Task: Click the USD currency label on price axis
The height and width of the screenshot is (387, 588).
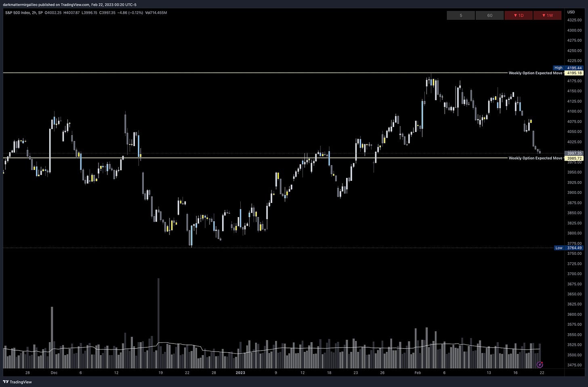Action: tap(571, 12)
